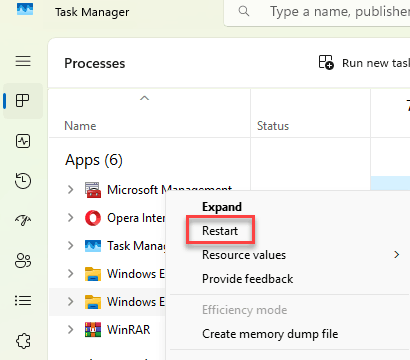Select the Opera Internet process name
This screenshot has height=360, width=410.
[x=136, y=218]
